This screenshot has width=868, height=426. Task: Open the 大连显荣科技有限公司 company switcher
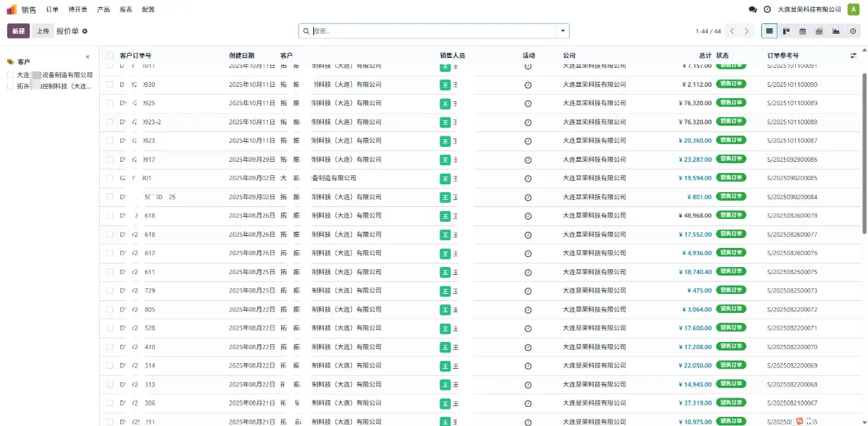click(x=809, y=10)
